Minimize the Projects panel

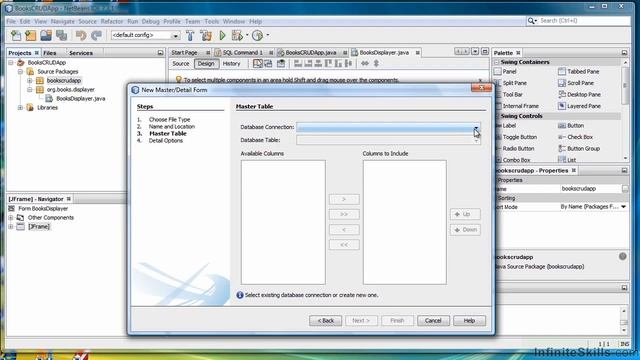pyautogui.click(x=160, y=53)
